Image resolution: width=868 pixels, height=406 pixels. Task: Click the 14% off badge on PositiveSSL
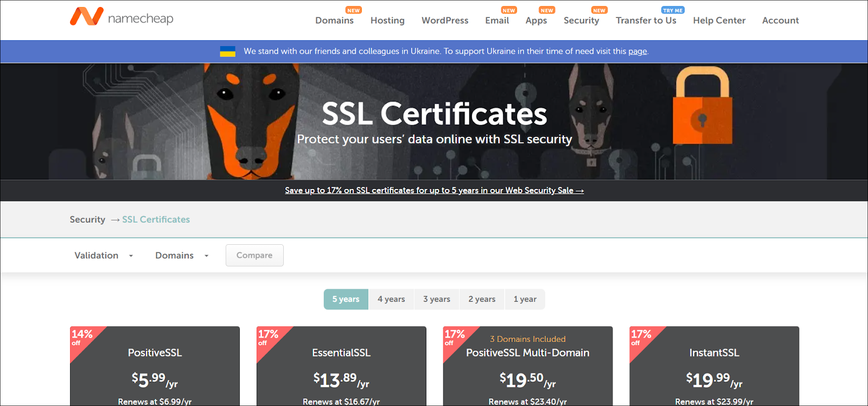82,337
